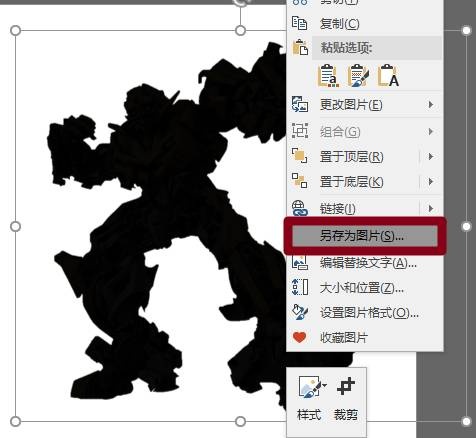Click the Size and Position (大小和位置) icon

pyautogui.click(x=300, y=287)
